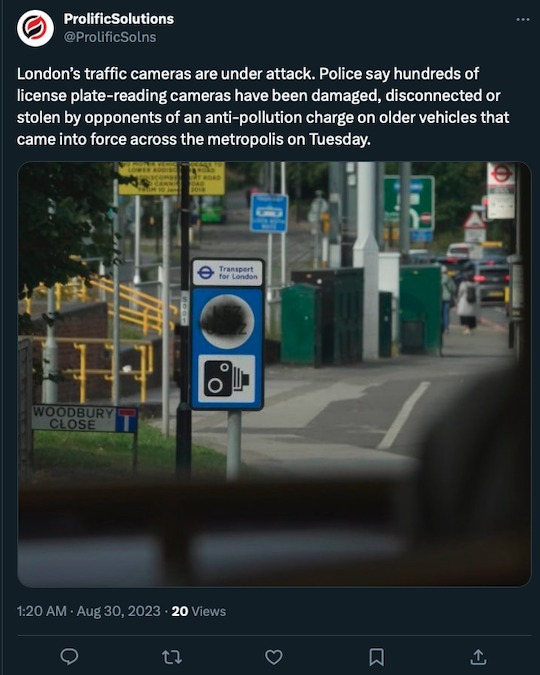The image size is (540, 675).
Task: Open the 1:20 AM timestamp link
Action: 42,611
